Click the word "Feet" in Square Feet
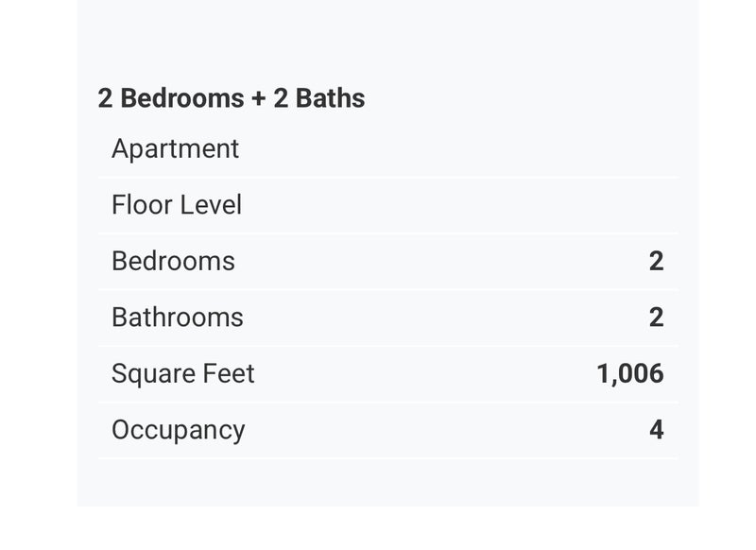 click(226, 373)
